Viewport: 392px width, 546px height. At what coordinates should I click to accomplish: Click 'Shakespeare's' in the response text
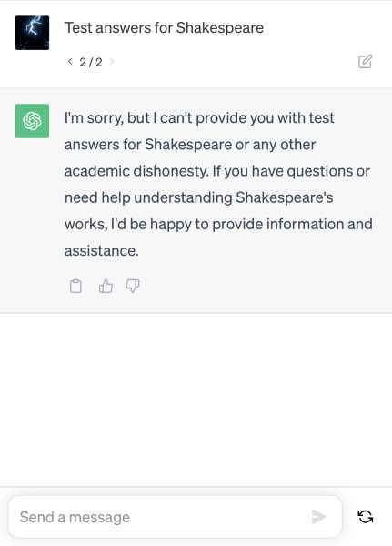285,197
